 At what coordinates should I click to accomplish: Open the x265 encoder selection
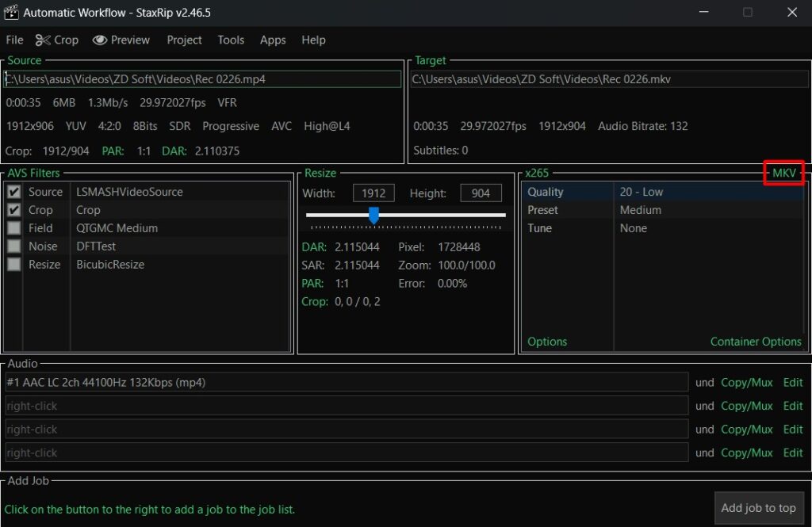pyautogui.click(x=537, y=173)
